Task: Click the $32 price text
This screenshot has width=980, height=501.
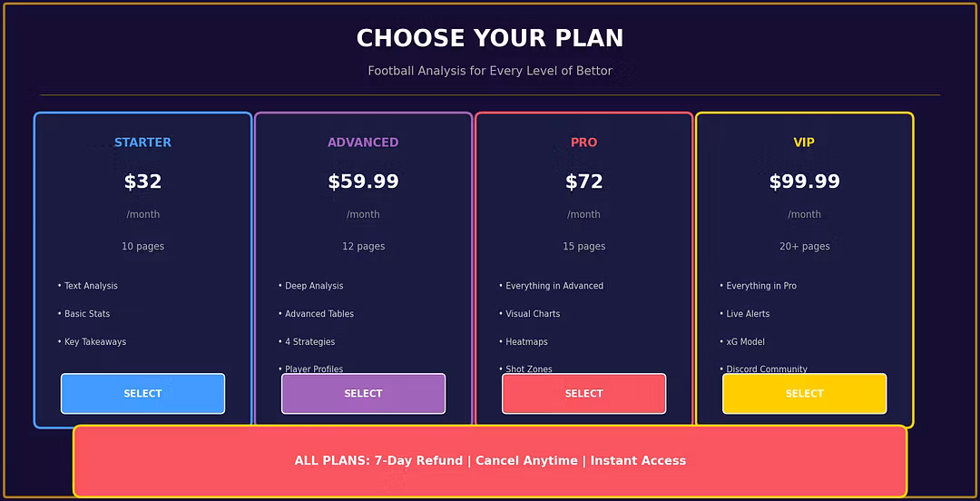Action: click(142, 182)
